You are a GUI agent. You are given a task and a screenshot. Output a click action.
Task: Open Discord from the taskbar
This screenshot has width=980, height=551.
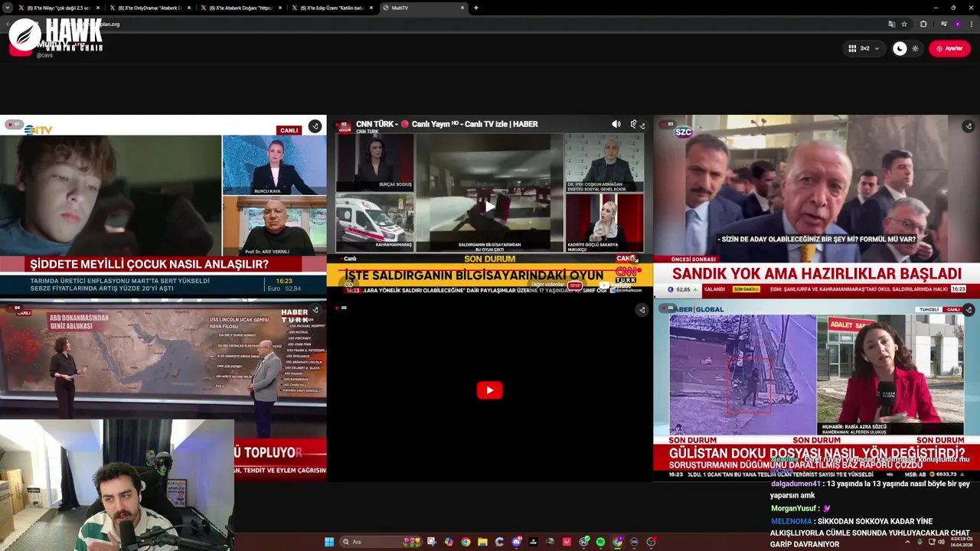click(517, 542)
